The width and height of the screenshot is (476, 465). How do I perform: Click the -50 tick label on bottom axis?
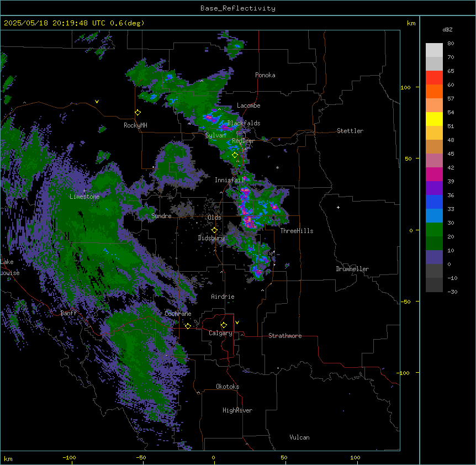(x=141, y=457)
